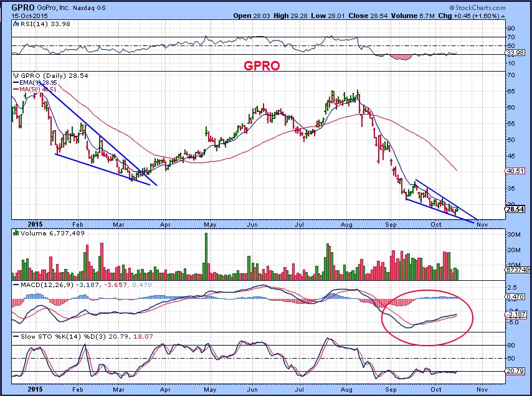Open the StockCharts.com link
532x396 pixels.
point(477,7)
